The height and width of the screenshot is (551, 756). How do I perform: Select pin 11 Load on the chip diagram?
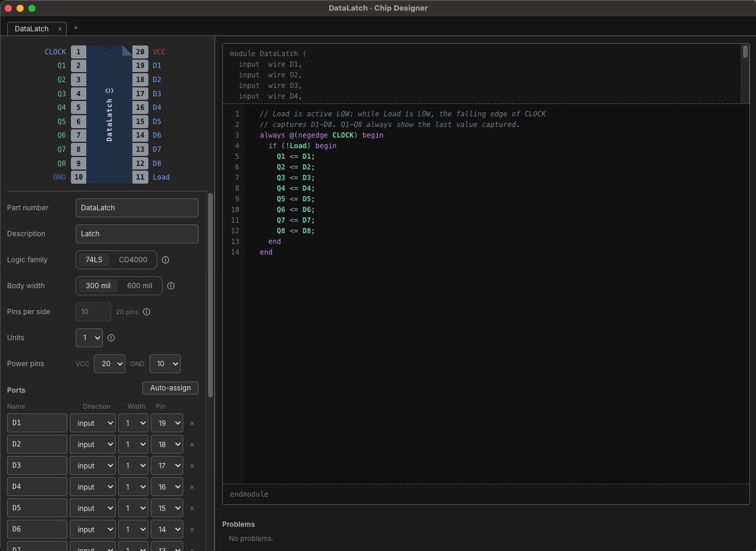click(x=140, y=177)
